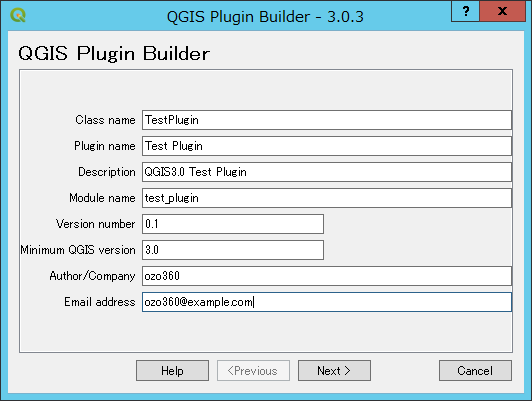Screen dimensions: 532x401
Task: Click the Email address input field
Action: coord(327,302)
